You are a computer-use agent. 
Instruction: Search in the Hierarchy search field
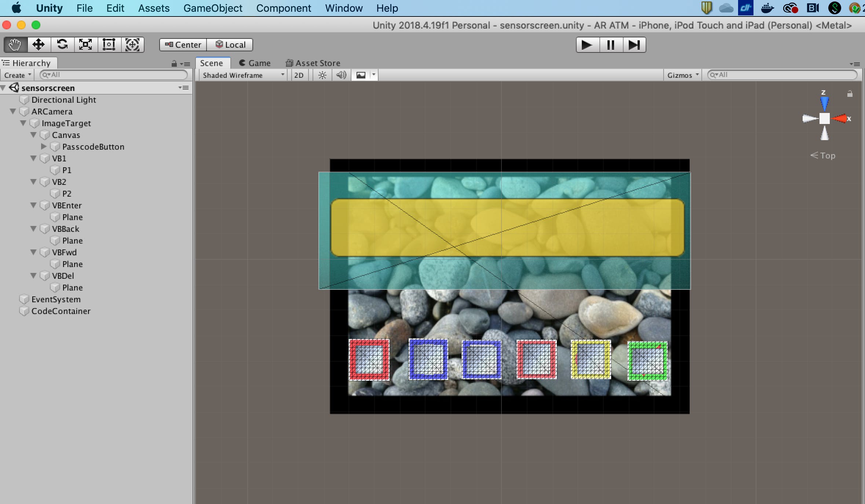click(x=114, y=75)
